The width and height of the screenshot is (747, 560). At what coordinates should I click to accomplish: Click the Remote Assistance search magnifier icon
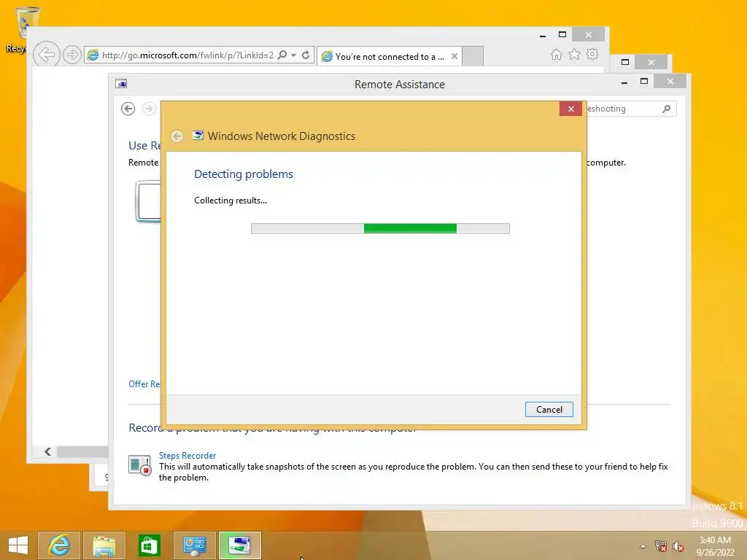(x=667, y=109)
